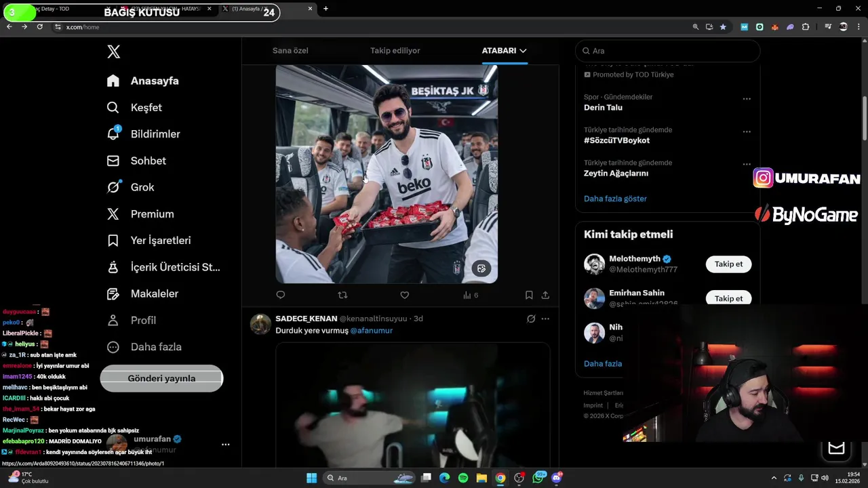Bookmark this page with star icon
868x488 pixels.
coord(723,27)
